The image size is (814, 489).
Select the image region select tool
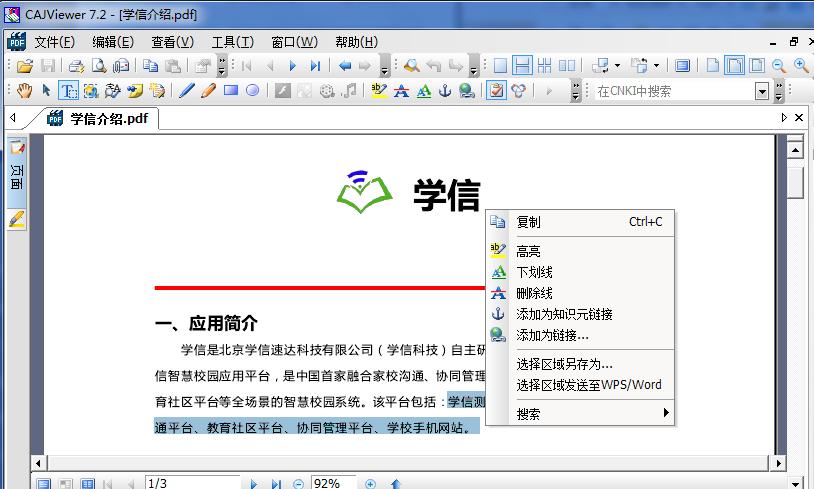click(91, 91)
